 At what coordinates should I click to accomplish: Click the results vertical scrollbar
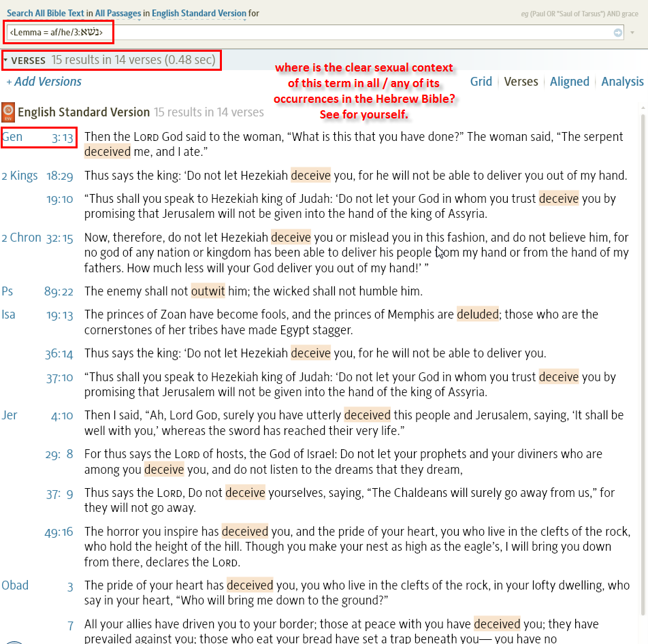[x=643, y=340]
